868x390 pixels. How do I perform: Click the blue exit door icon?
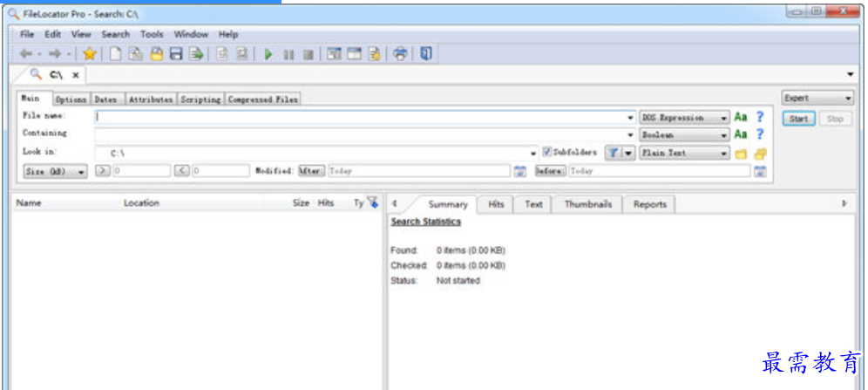point(425,54)
